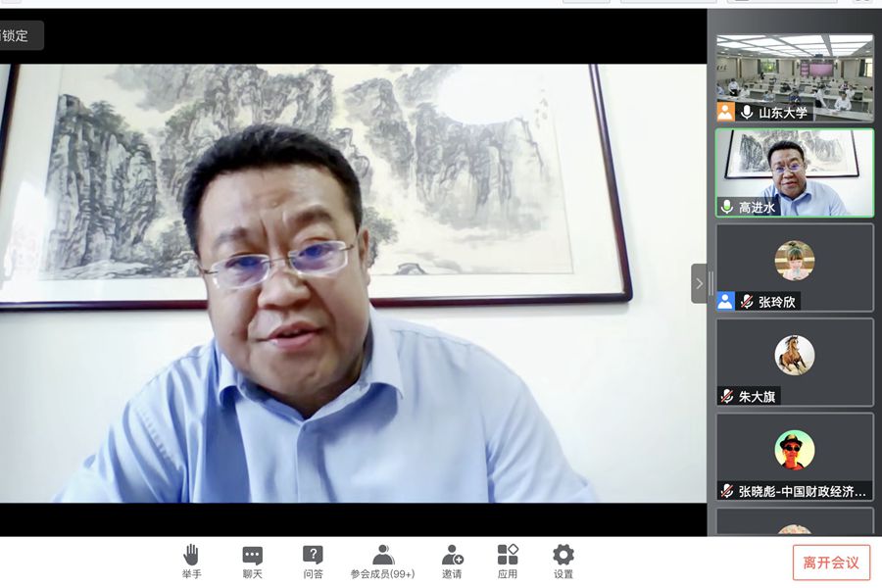Viewport: 882px width, 588px height.
Task: Click 张晓彪's participant avatar tile
Action: 794,450
